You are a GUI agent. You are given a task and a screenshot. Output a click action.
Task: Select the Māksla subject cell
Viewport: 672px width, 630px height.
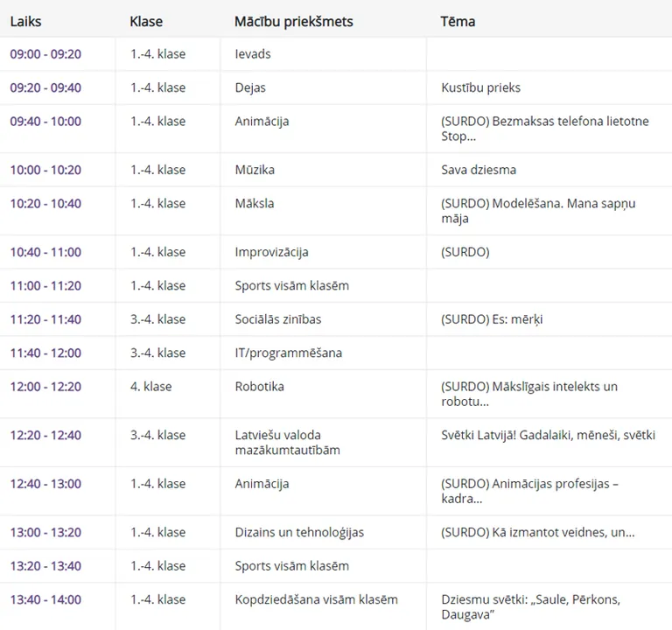255,203
